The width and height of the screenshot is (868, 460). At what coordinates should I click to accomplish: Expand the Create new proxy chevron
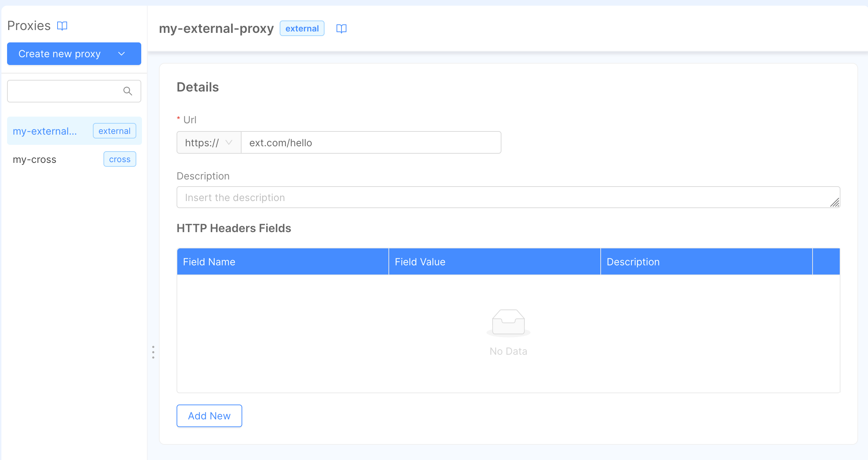pos(121,54)
